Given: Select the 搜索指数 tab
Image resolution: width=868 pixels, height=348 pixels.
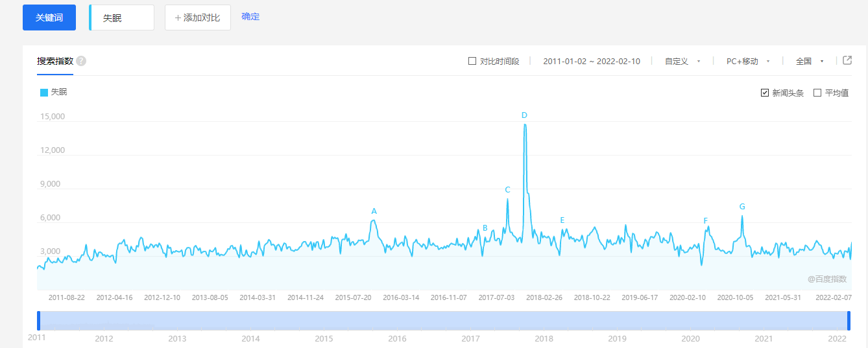Looking at the screenshot, I should (55, 62).
